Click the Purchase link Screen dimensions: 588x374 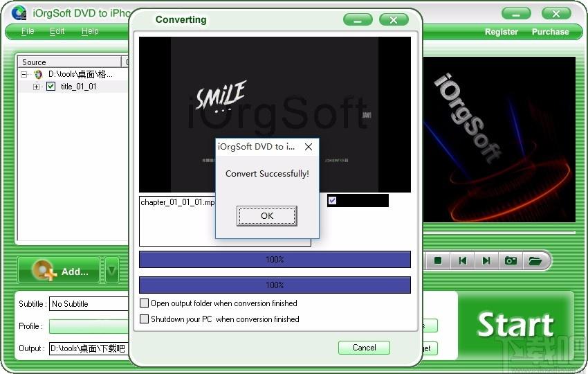[550, 32]
